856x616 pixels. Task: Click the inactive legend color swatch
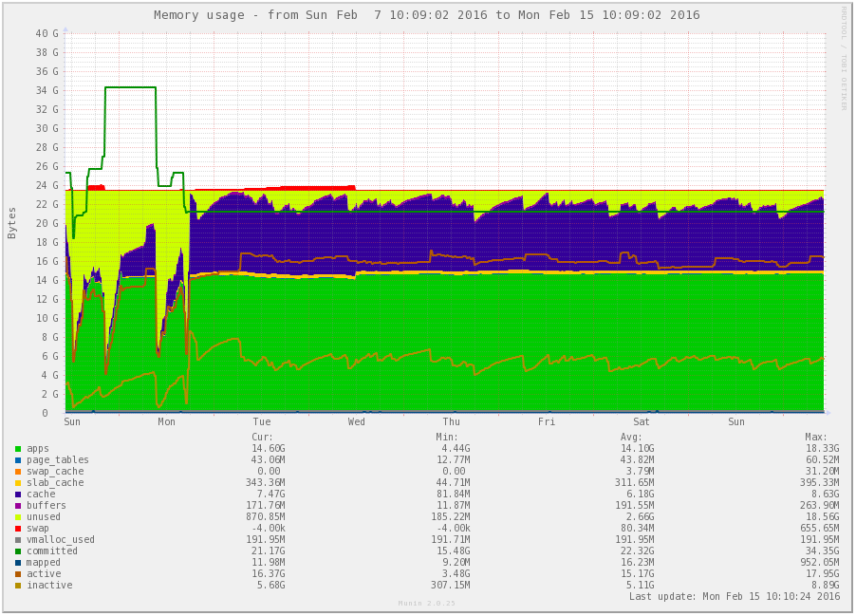pyautogui.click(x=18, y=586)
